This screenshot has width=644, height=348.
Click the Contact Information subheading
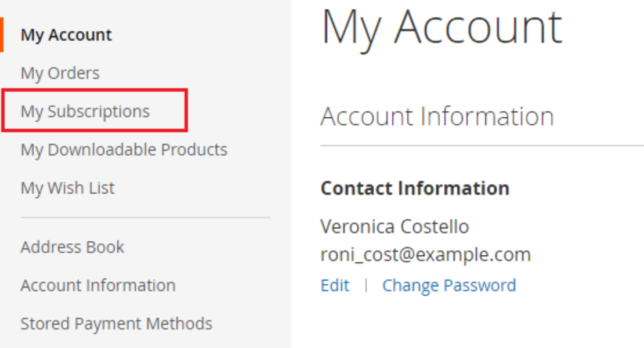(x=415, y=188)
